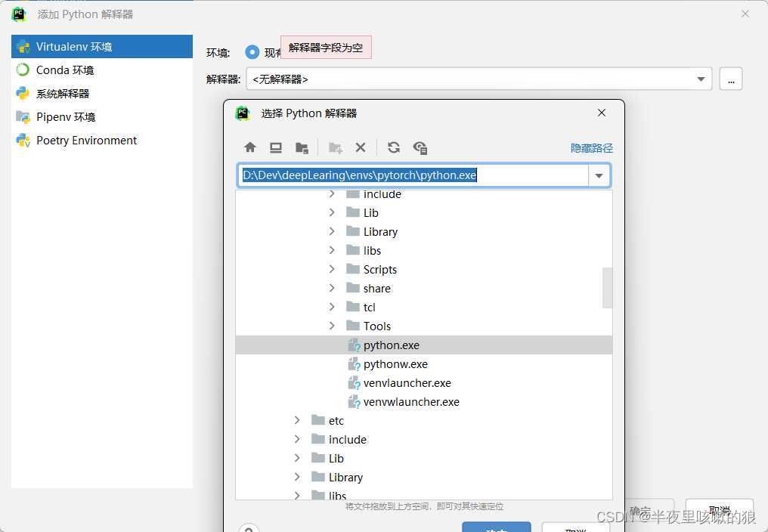Screen dimensions: 768x532
Task: Expand the tcl folder
Action: point(332,307)
